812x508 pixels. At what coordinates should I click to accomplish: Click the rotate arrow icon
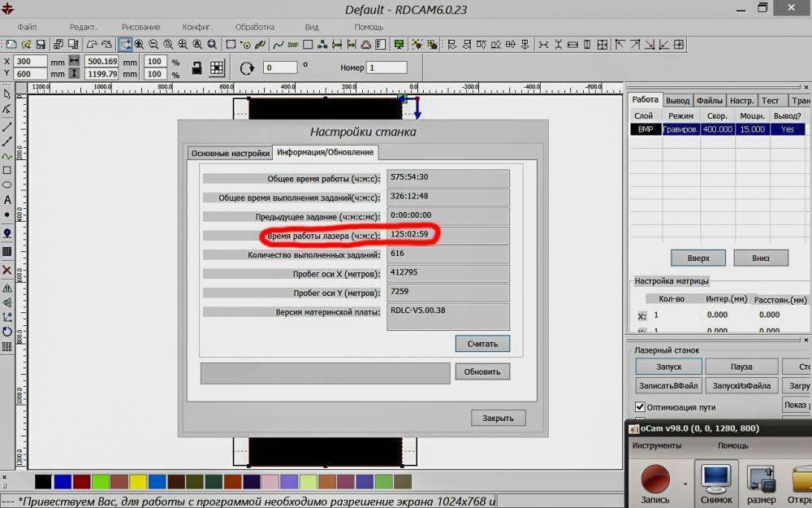(247, 68)
